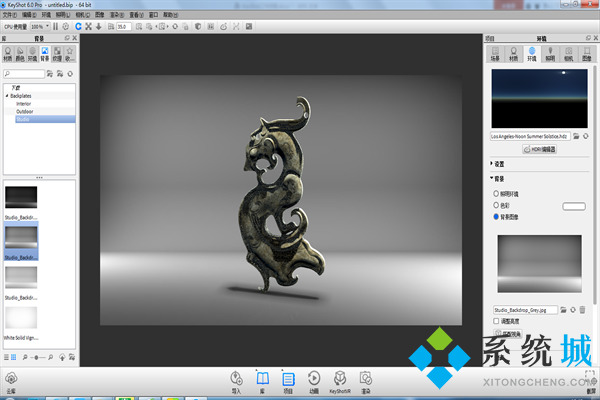Open the Library panel from bottom toolbar
Image resolution: width=600 pixels, height=400 pixels.
(263, 380)
